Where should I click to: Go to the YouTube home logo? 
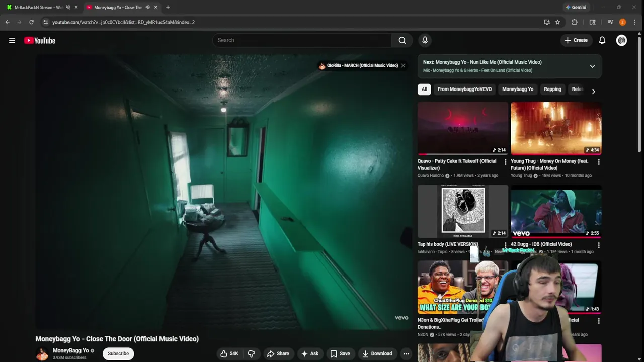[40, 41]
